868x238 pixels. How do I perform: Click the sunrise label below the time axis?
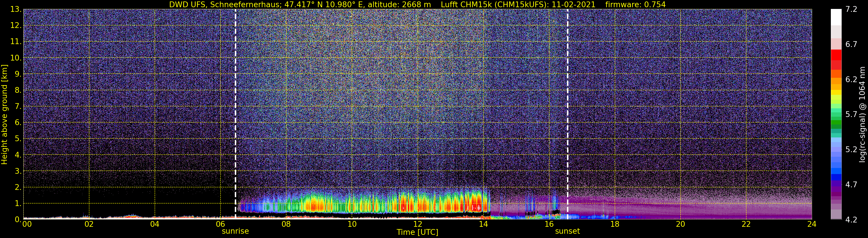(235, 231)
